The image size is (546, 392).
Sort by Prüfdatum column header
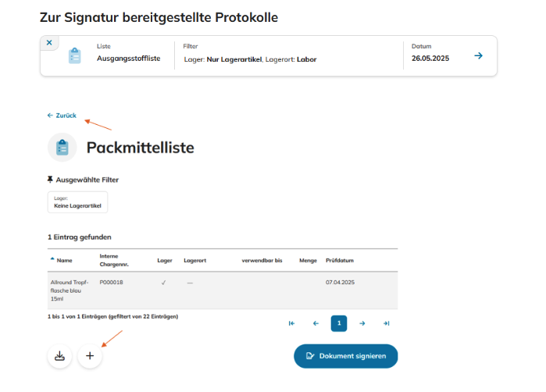point(340,260)
